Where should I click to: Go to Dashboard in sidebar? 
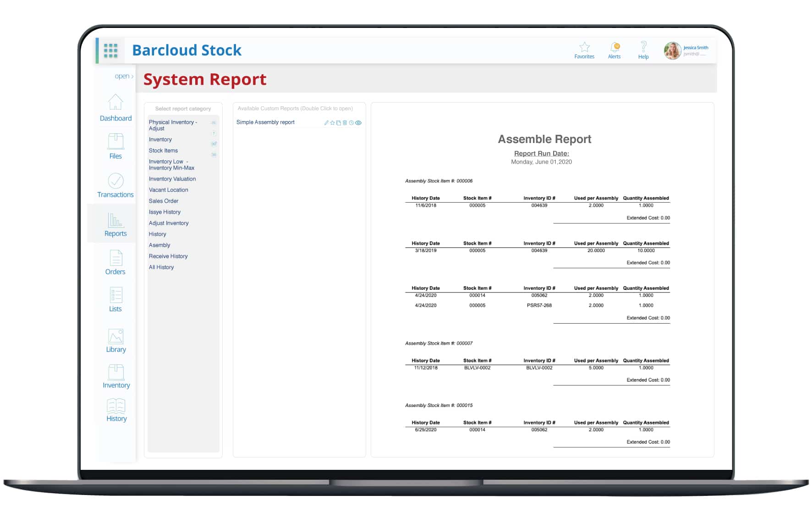tap(115, 108)
